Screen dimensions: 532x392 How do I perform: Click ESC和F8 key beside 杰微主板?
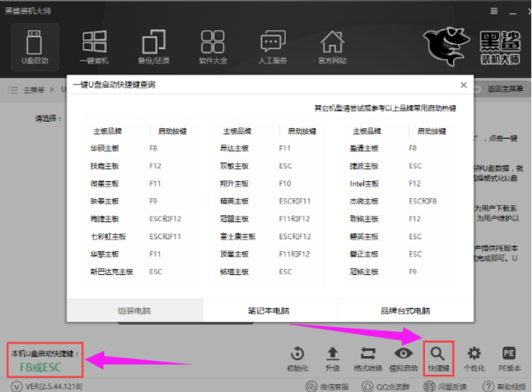423,201
